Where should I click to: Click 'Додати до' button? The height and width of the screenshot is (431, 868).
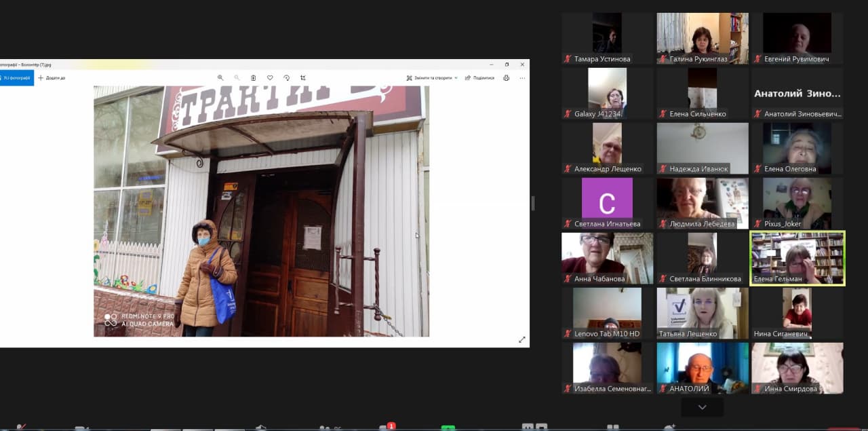[52, 78]
